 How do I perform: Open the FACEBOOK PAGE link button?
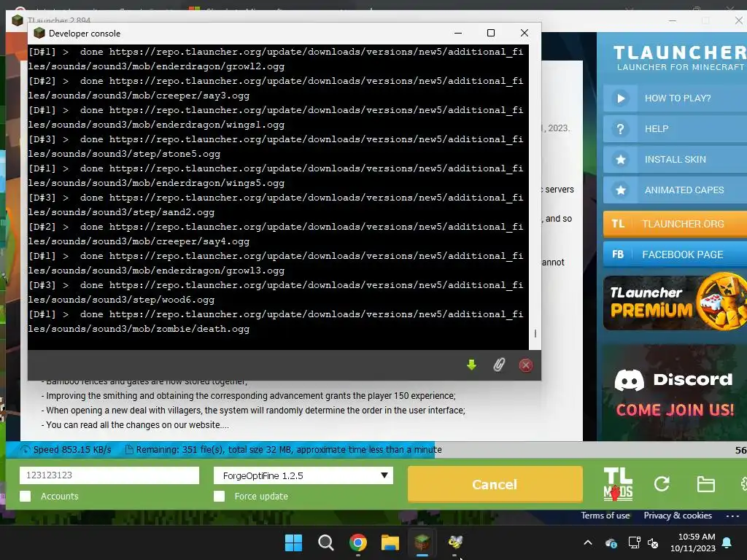[676, 254]
